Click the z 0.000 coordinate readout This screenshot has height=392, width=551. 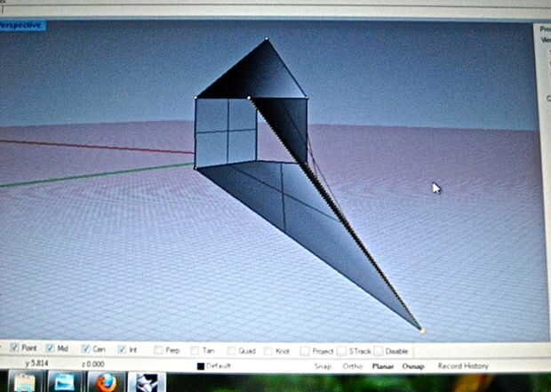point(92,364)
